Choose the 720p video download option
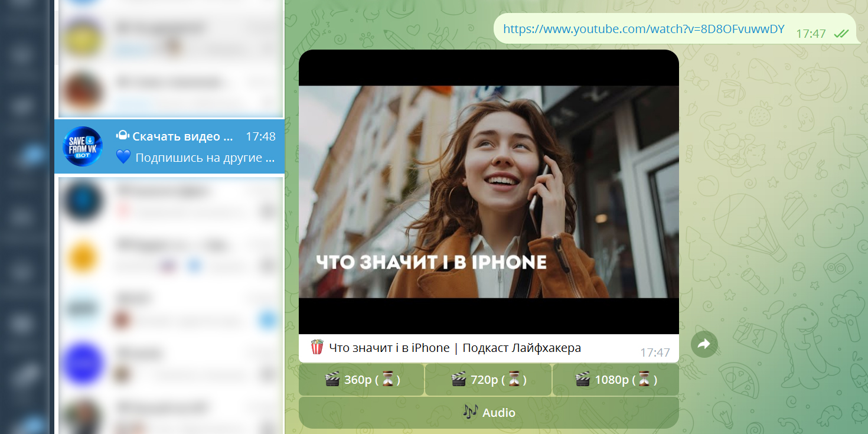Screen dimensions: 868x434 click(x=488, y=380)
